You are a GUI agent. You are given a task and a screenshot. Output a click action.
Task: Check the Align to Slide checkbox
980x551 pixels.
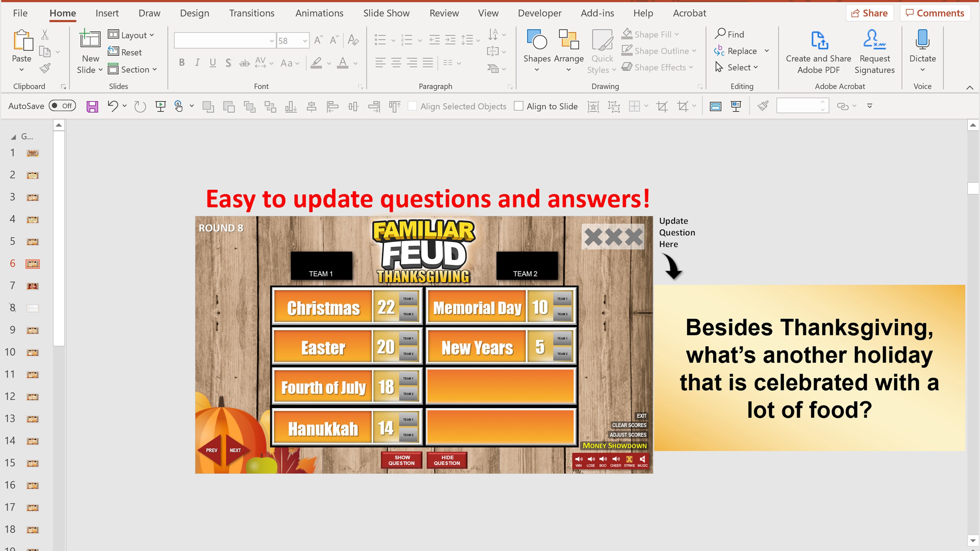519,106
